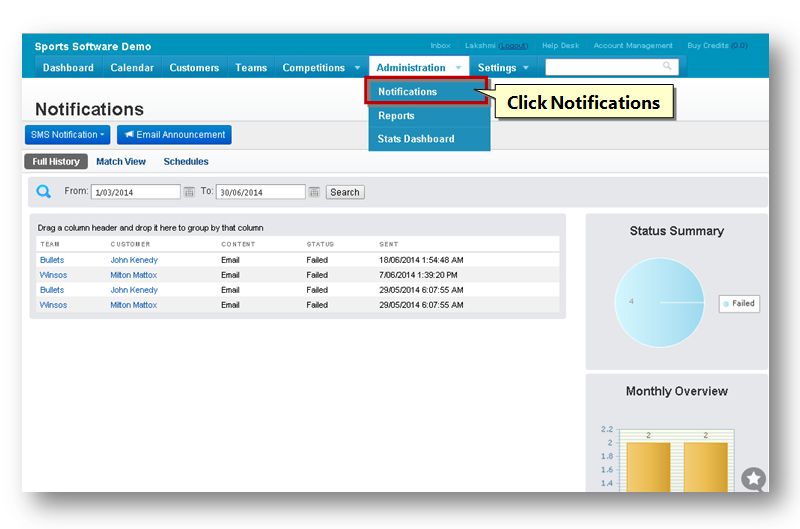
Task: Switch to the Full History tab
Action: click(x=56, y=161)
